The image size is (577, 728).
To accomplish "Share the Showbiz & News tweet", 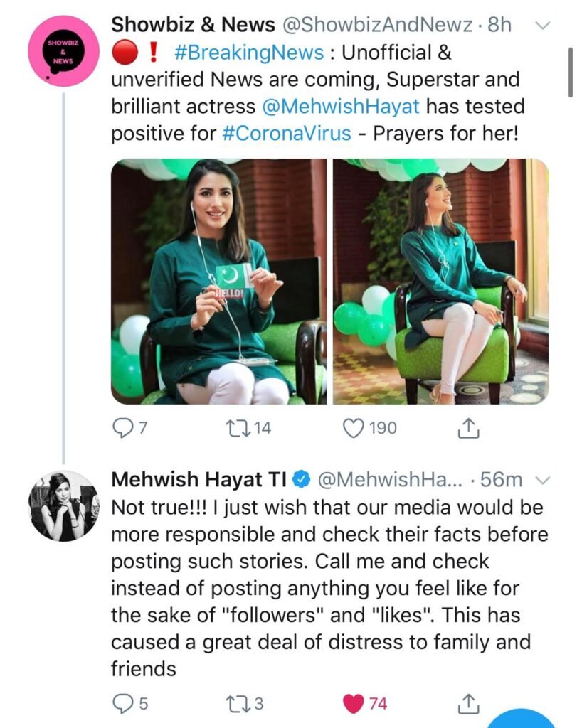I will (467, 428).
